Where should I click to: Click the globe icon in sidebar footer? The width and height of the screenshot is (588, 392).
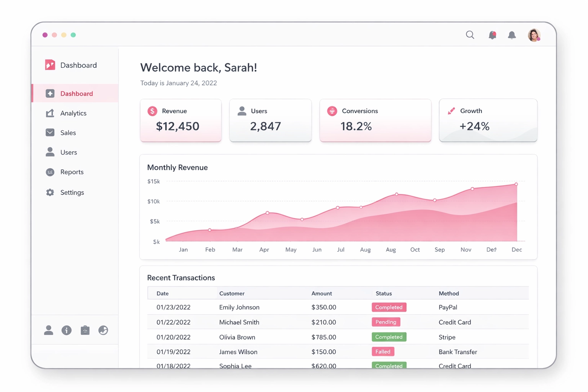(103, 330)
